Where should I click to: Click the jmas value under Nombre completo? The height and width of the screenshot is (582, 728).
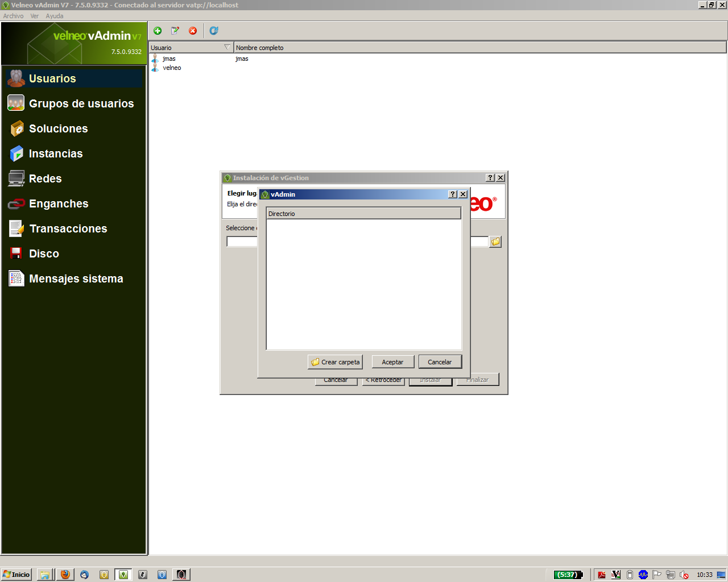pyautogui.click(x=242, y=59)
